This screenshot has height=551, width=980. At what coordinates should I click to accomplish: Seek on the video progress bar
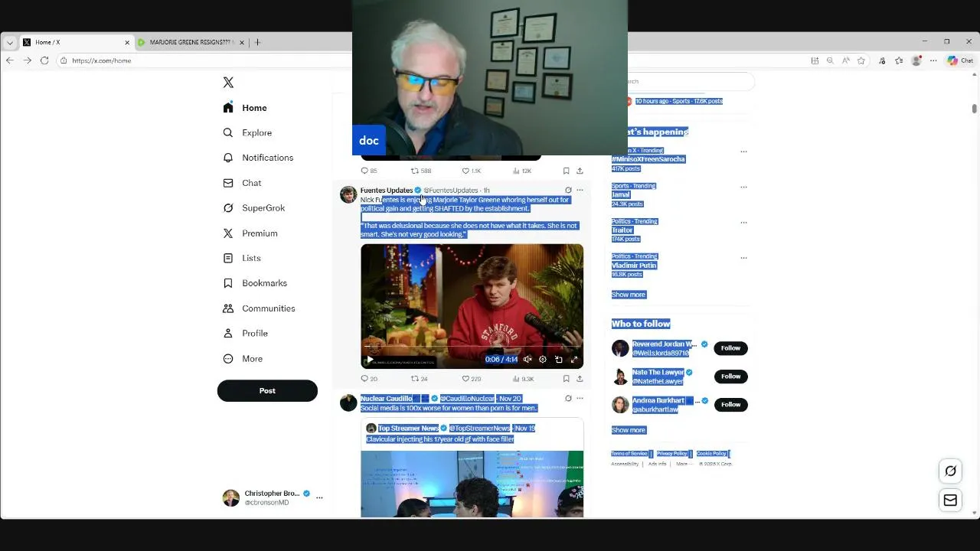pyautogui.click(x=472, y=347)
